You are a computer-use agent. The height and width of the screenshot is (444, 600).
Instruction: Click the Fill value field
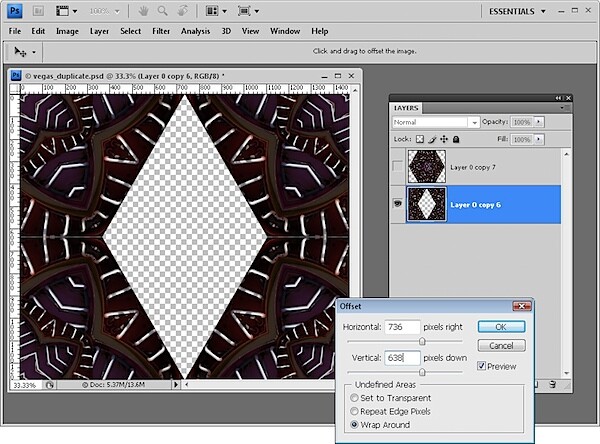click(522, 139)
